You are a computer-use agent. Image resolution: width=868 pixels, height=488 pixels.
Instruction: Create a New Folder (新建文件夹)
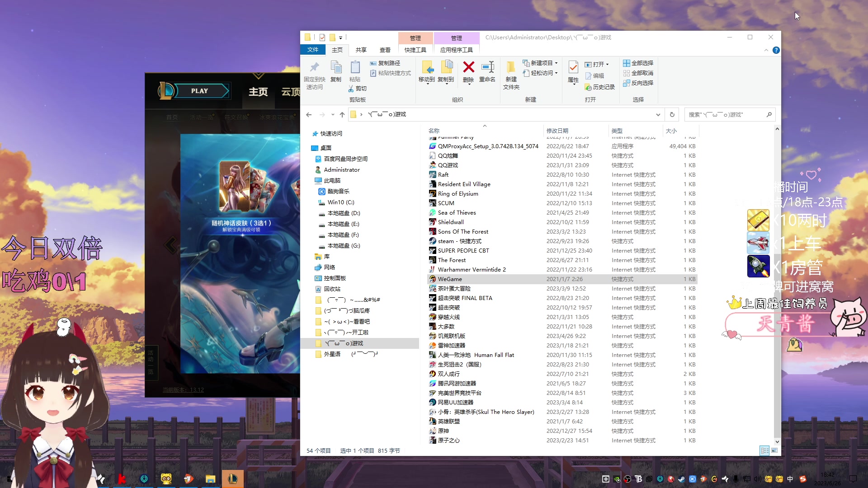(x=511, y=75)
